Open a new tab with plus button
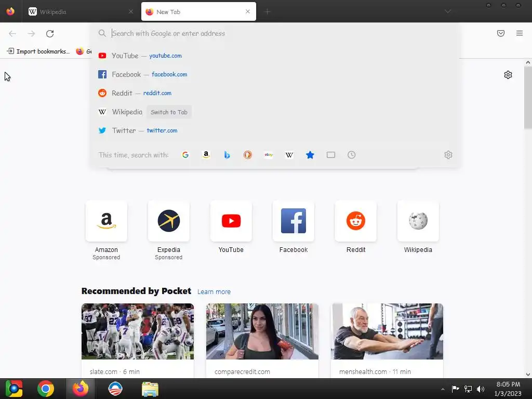This screenshot has height=399, width=532. tap(268, 12)
